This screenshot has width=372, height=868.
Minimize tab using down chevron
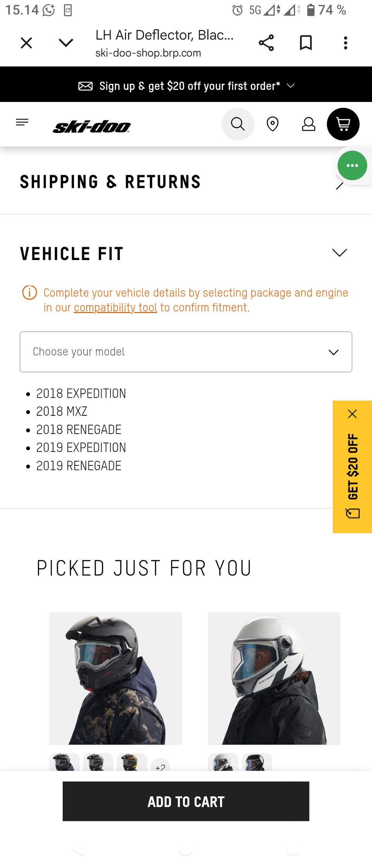point(66,43)
